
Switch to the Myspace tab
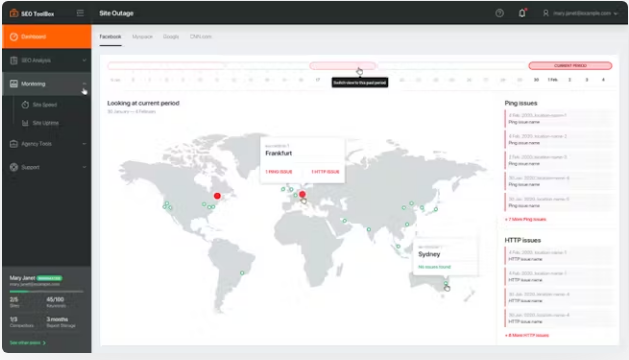[x=142, y=37]
